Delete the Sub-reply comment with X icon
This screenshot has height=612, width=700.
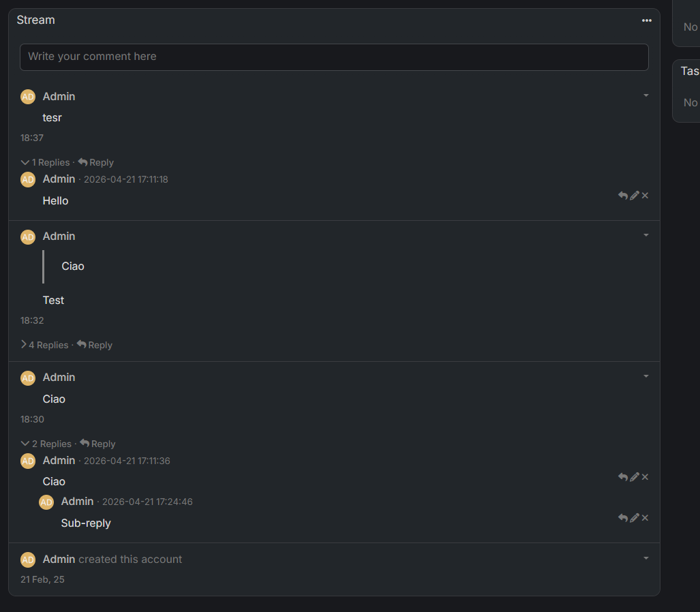point(645,518)
